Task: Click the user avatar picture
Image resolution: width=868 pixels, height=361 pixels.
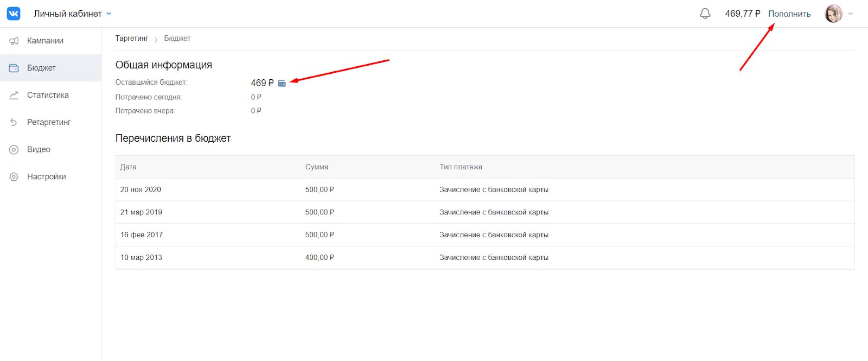Action: pyautogui.click(x=833, y=14)
